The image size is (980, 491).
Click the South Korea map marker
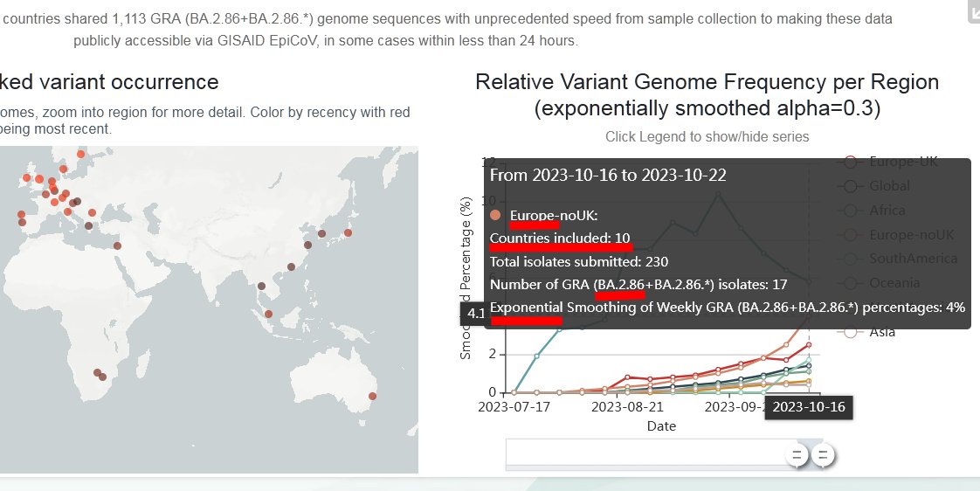[322, 233]
